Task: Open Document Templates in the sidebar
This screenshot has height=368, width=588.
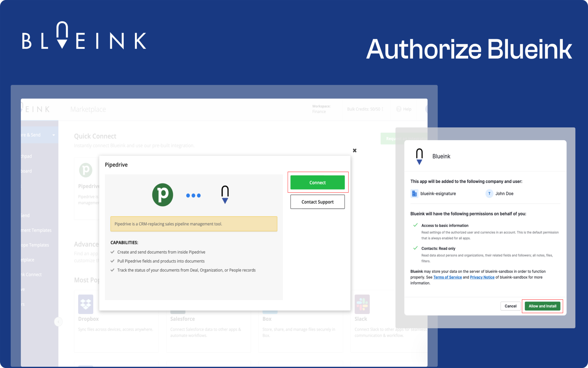Action: pyautogui.click(x=36, y=230)
